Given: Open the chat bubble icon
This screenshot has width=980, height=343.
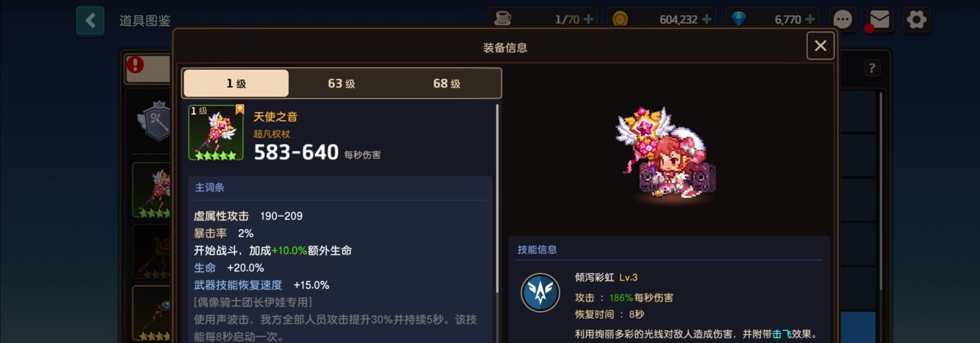Looking at the screenshot, I should pyautogui.click(x=842, y=19).
